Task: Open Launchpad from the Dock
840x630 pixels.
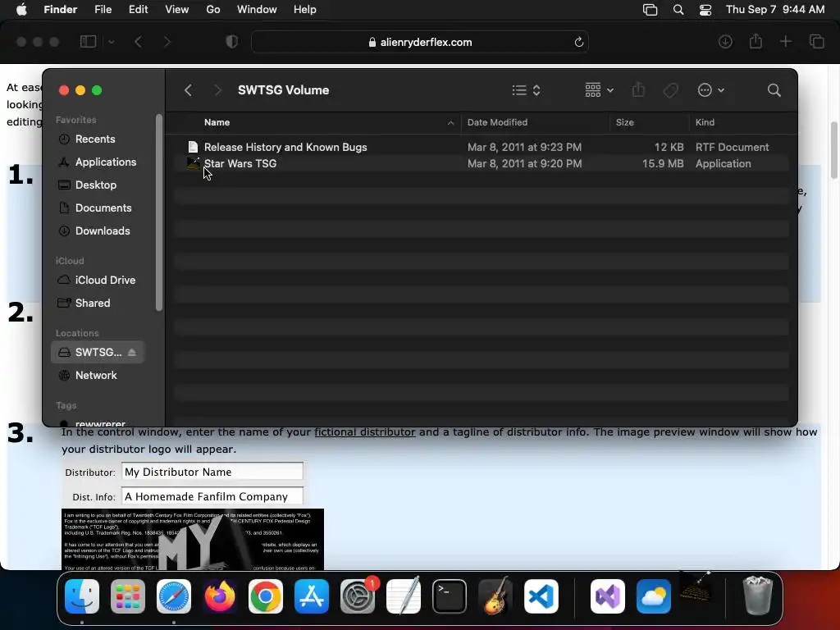Action: (127, 596)
